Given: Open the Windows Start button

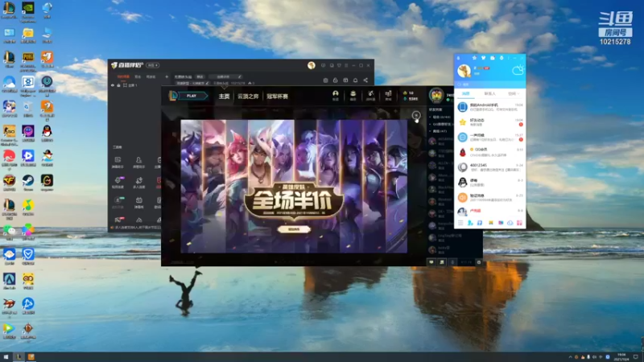Looking at the screenshot, I should [6, 357].
